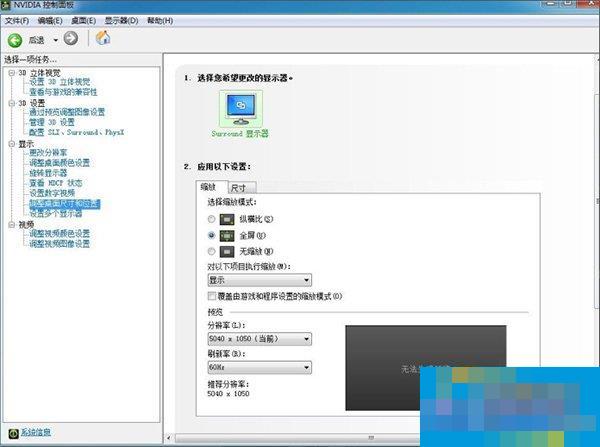Screen dimensions: 600x447
Task: Switch to the 尺寸 tab
Action: 242,188
